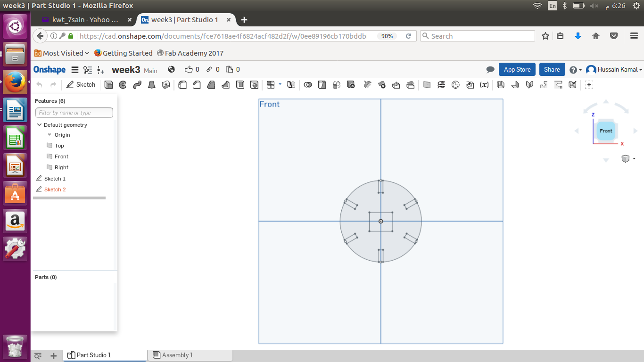Screen dimensions: 644x362
Task: Open the Hussain Kamal account menu
Action: [614, 70]
